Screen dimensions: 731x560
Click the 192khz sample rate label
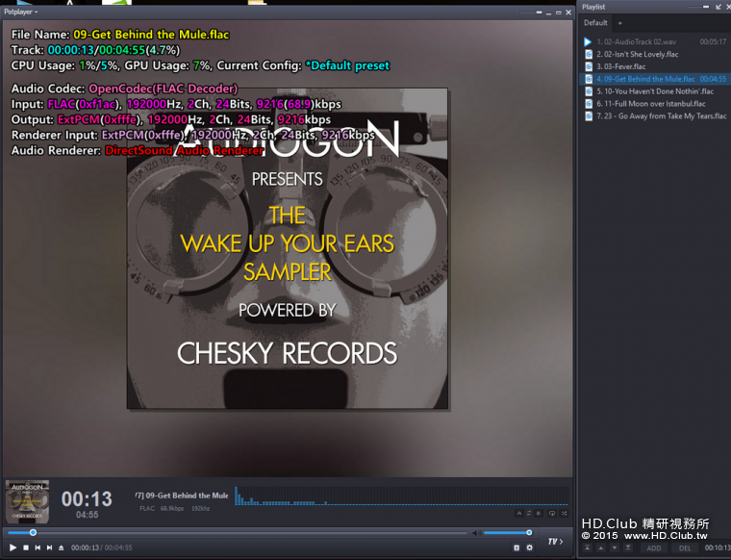(200, 508)
